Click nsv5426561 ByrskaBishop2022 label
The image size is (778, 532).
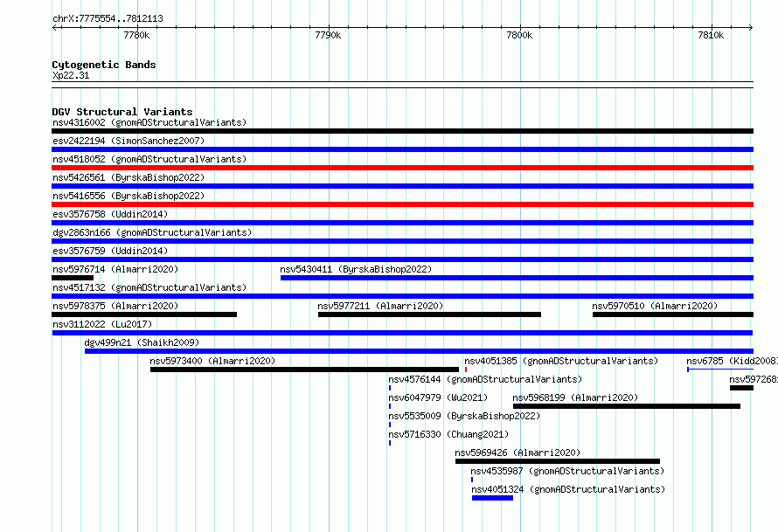pyautogui.click(x=129, y=177)
